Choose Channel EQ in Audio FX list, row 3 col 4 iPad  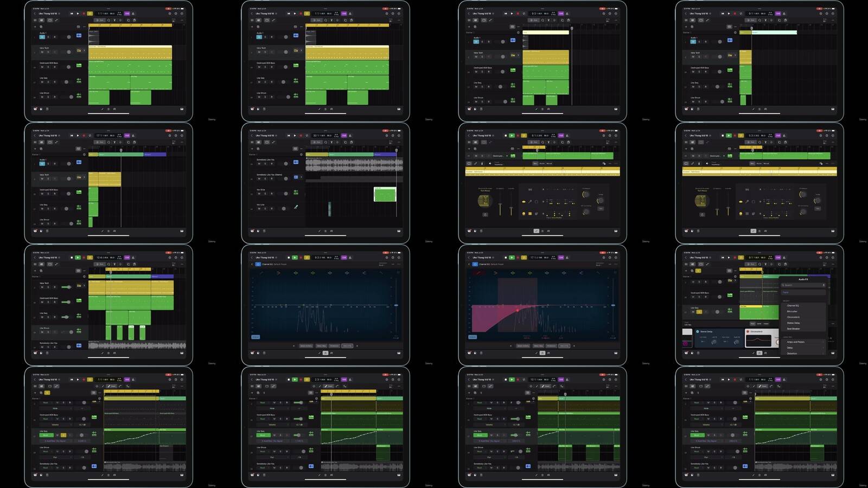[x=793, y=305]
